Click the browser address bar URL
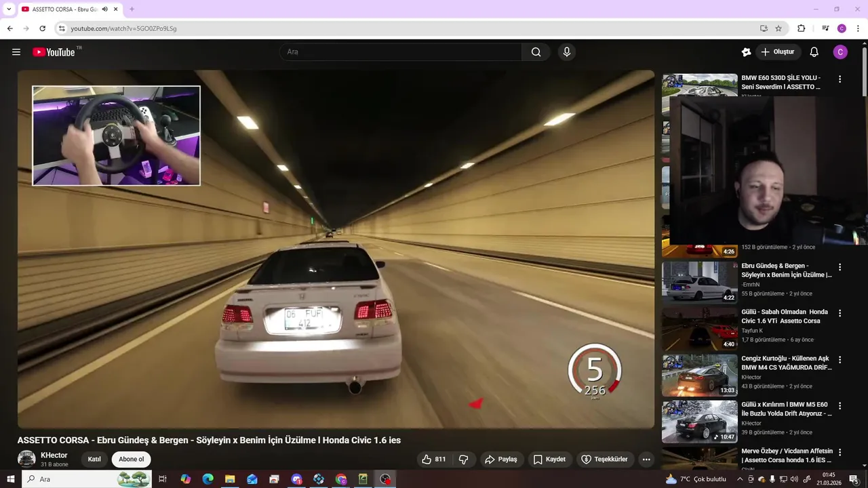The image size is (868, 488). point(123,28)
